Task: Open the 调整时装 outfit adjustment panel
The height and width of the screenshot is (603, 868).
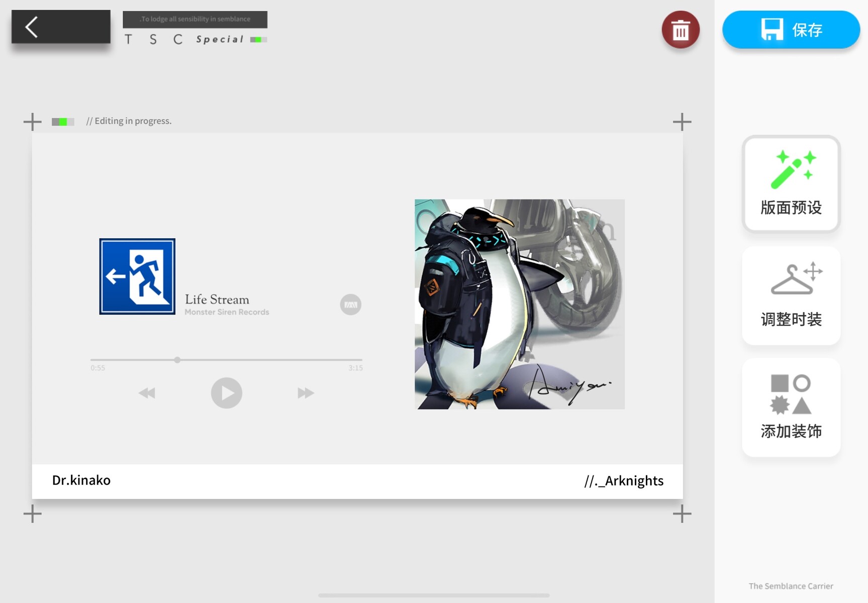Action: click(x=791, y=295)
